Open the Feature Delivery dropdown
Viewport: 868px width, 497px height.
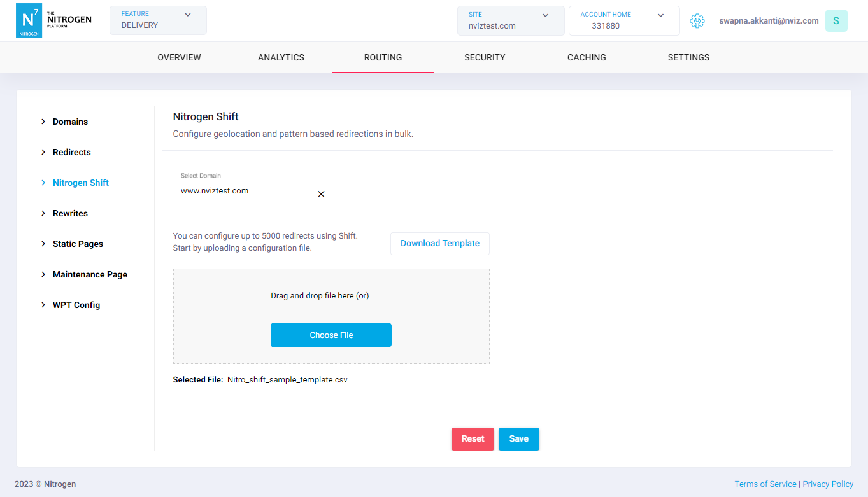tap(158, 20)
